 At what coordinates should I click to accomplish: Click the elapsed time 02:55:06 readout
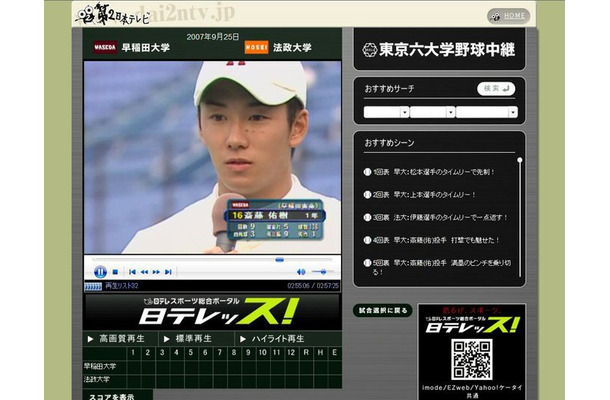tap(298, 286)
